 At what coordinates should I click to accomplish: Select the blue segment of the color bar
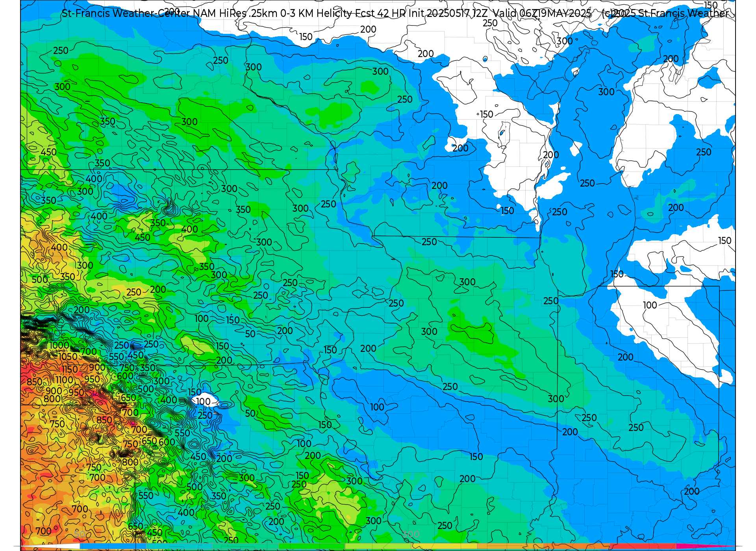[113, 546]
